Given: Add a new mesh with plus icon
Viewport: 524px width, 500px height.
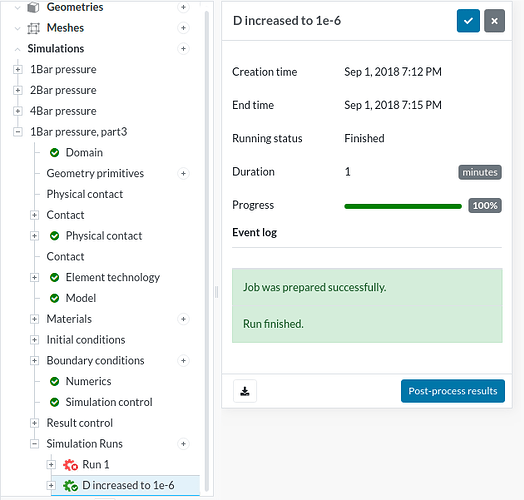Looking at the screenshot, I should coord(183,28).
